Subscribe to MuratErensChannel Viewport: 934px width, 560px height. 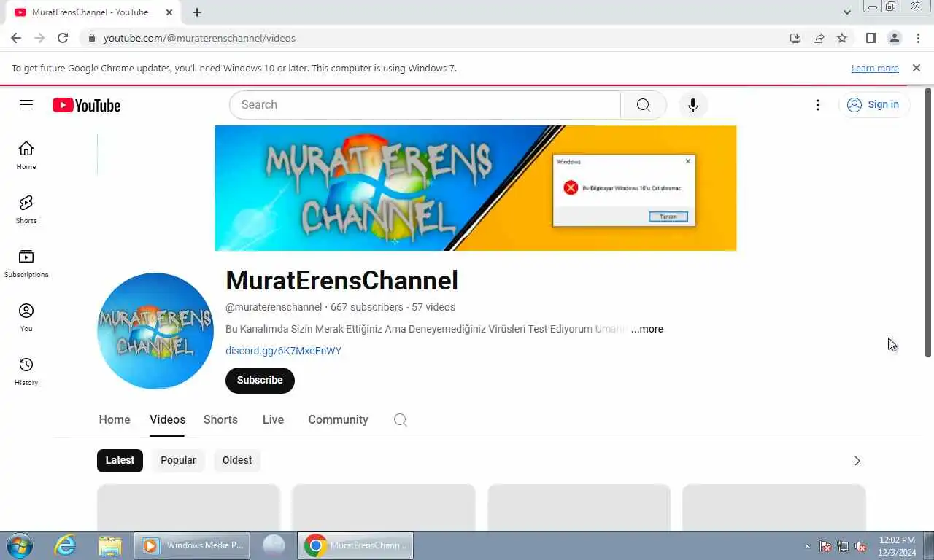coord(260,380)
